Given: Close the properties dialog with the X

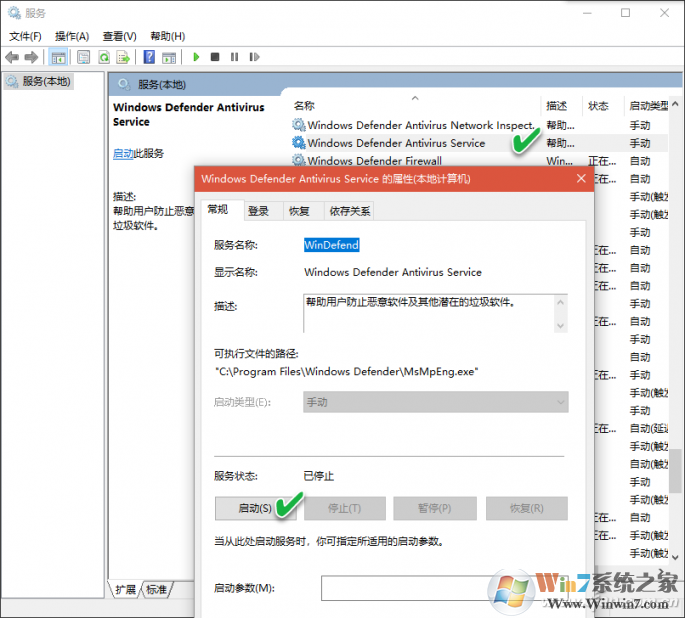Looking at the screenshot, I should click(x=581, y=179).
